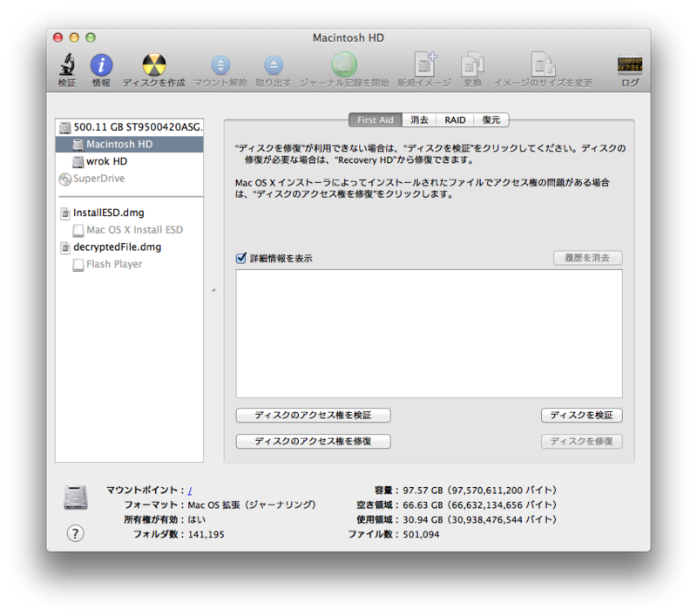Click the 取り出す (Eject) toolbar icon

tap(274, 65)
